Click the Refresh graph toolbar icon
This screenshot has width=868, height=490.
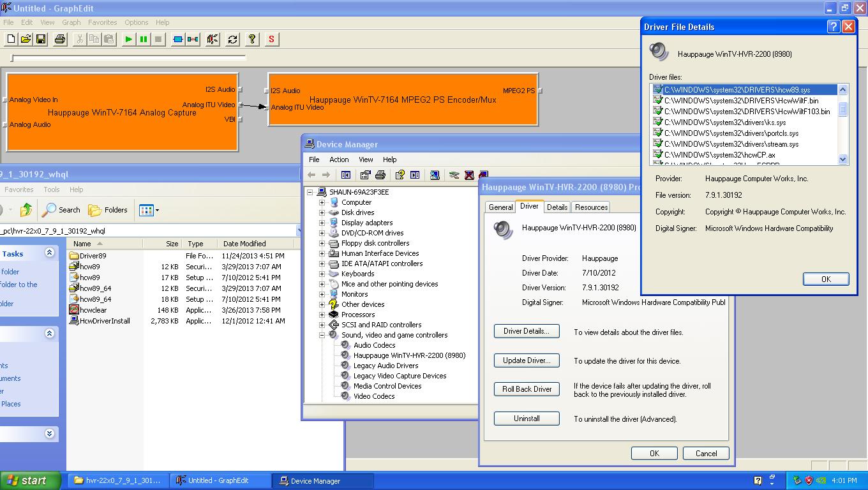pyautogui.click(x=232, y=40)
